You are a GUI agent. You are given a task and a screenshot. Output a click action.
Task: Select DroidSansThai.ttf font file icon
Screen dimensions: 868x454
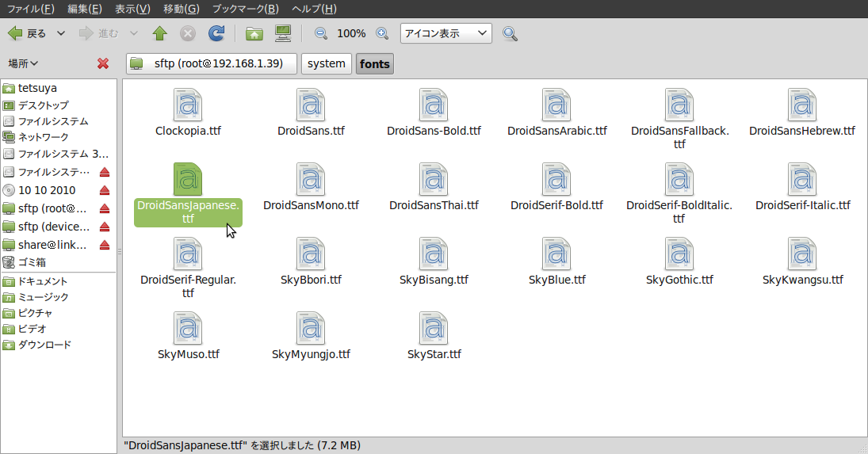[434, 179]
